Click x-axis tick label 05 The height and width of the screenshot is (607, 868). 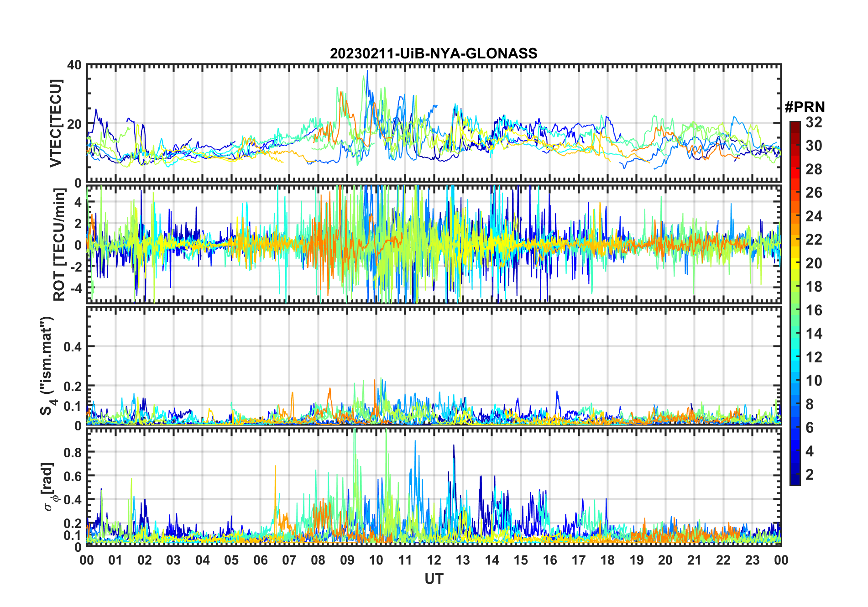pyautogui.click(x=231, y=560)
